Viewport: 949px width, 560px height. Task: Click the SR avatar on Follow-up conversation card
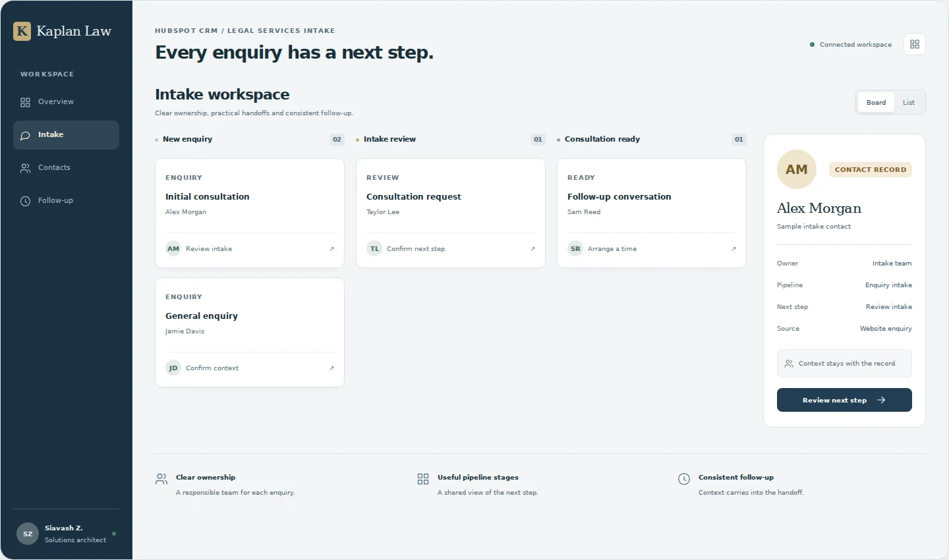point(575,249)
